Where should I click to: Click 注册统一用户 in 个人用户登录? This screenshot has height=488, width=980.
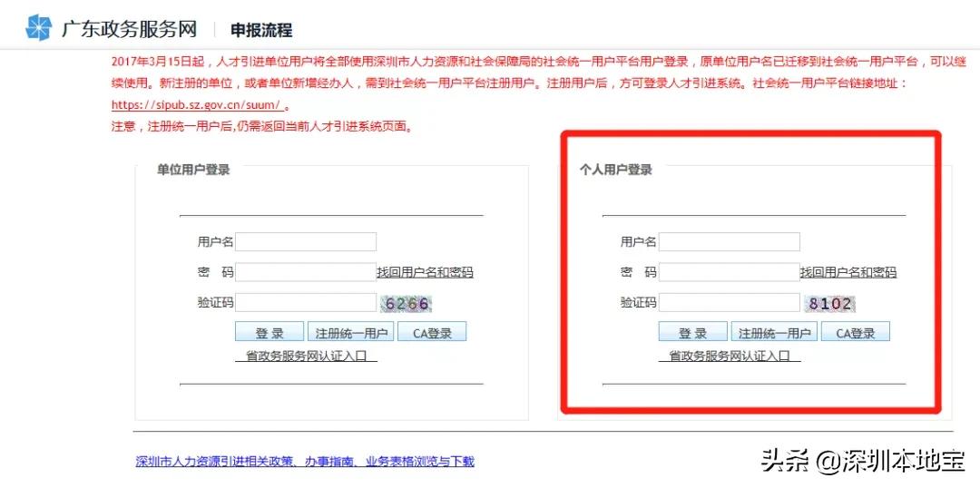(774, 332)
